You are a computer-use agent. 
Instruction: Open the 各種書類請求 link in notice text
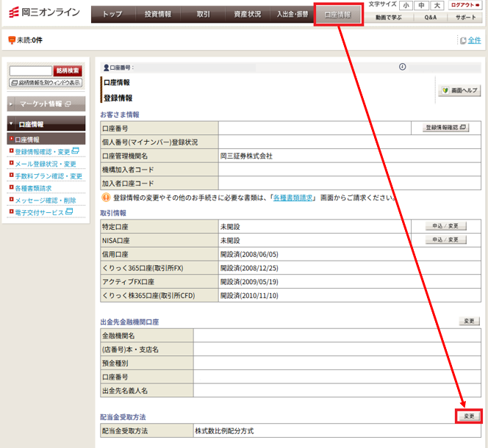click(x=292, y=198)
